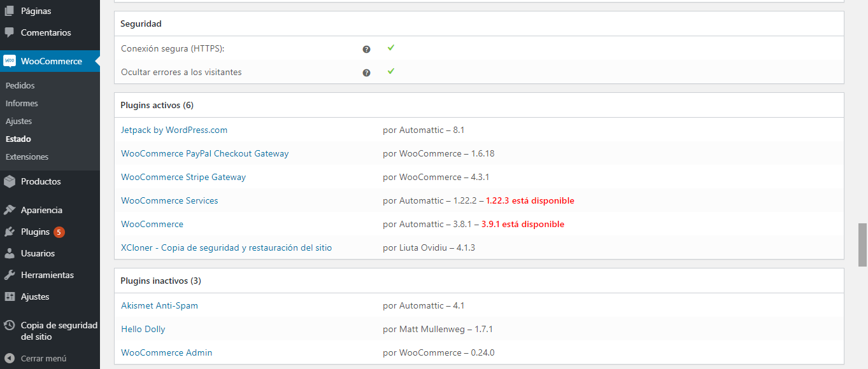Open WooCommerce Services plugin link
Image resolution: width=868 pixels, height=369 pixels.
(169, 200)
